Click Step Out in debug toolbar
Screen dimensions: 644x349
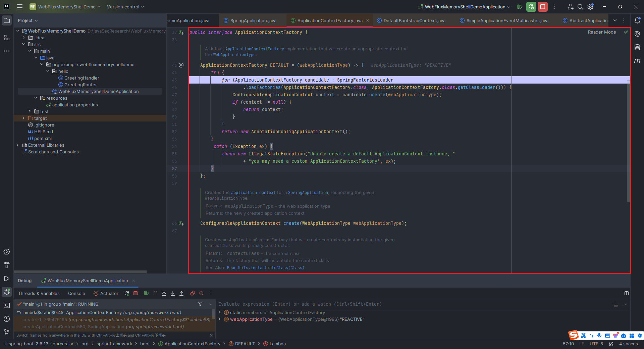click(x=181, y=293)
